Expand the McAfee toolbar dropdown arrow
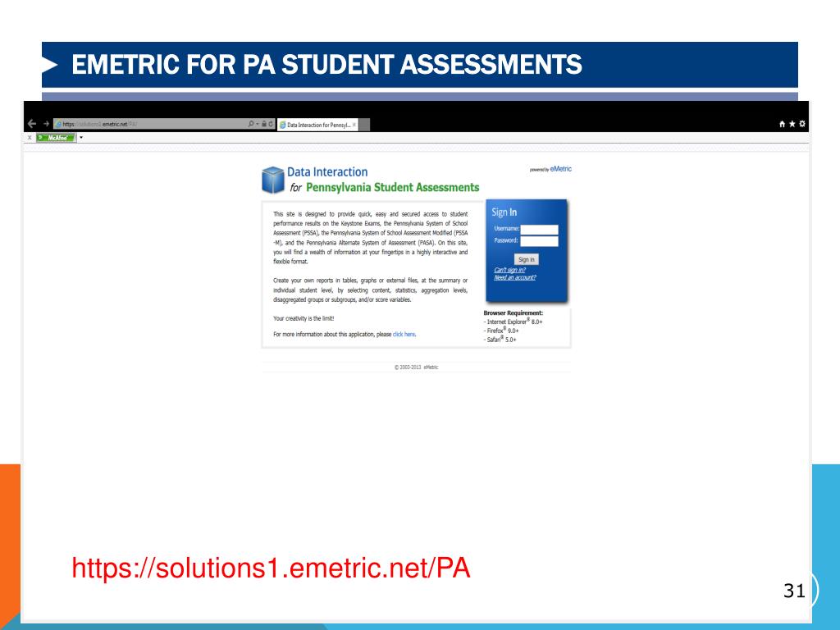This screenshot has height=630, width=840. [x=81, y=138]
